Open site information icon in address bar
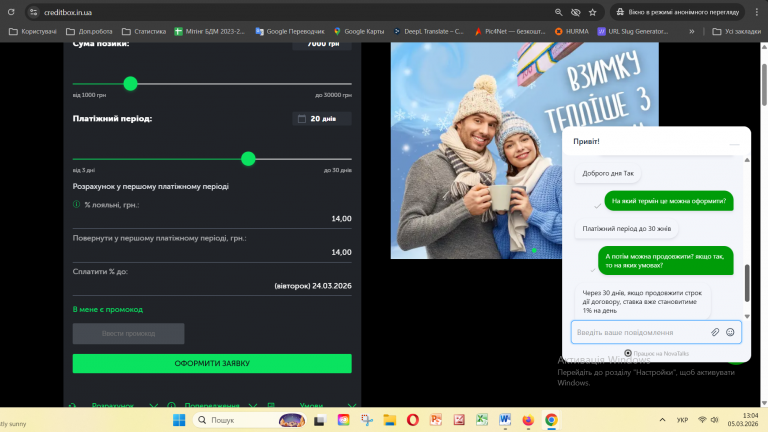The image size is (768, 432). (x=33, y=12)
